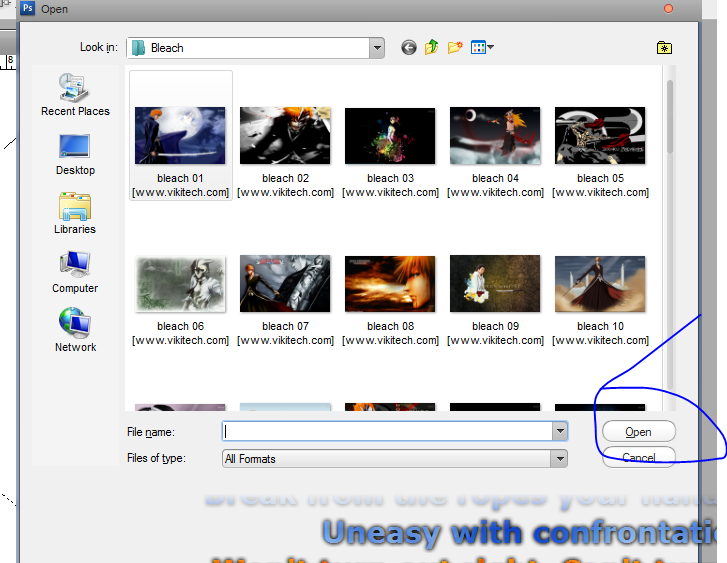Viewport: 727px width, 563px height.
Task: Click the Photoshop icon in title bar
Action: [28, 8]
